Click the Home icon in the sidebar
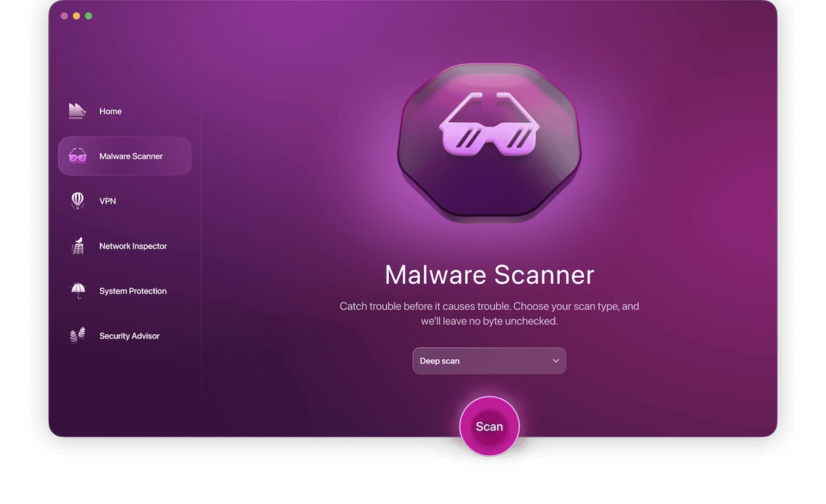The width and height of the screenshot is (826, 504). pos(77,111)
